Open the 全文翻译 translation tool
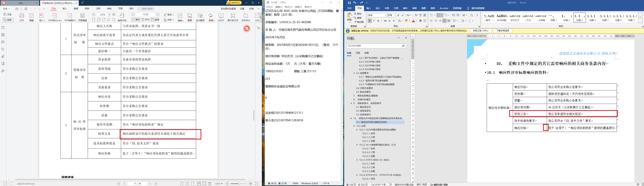Image resolution: width=644 pixels, height=186 pixels. pos(200,17)
